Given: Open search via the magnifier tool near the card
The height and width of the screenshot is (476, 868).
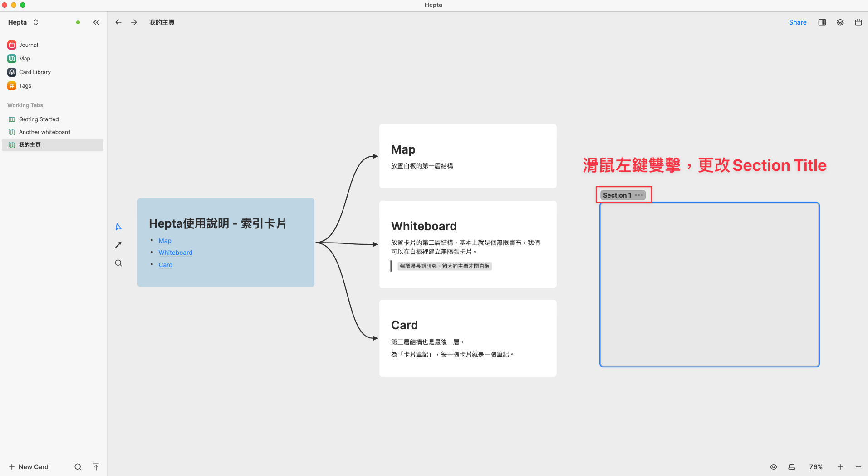Looking at the screenshot, I should (118, 263).
